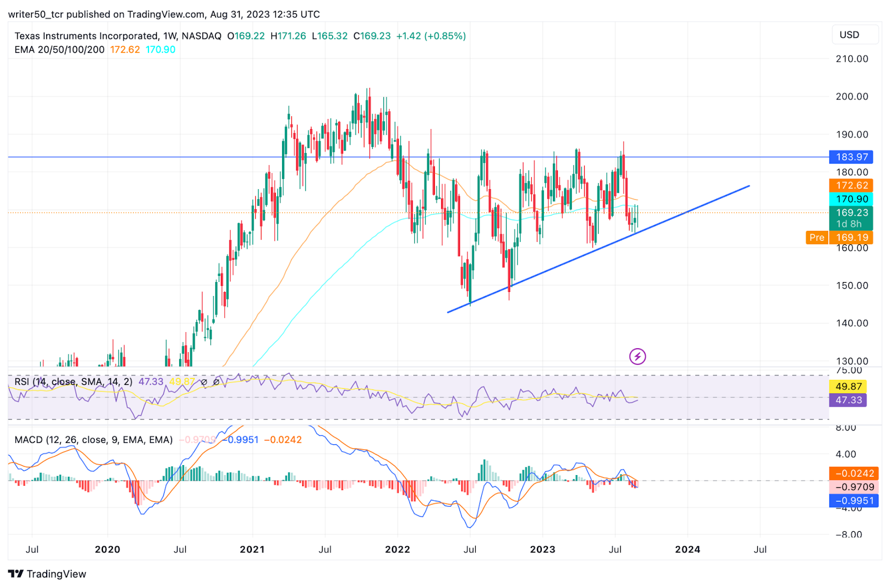Click the orange 172.62 EMA price label
This screenshot has height=588, width=890.
click(851, 185)
